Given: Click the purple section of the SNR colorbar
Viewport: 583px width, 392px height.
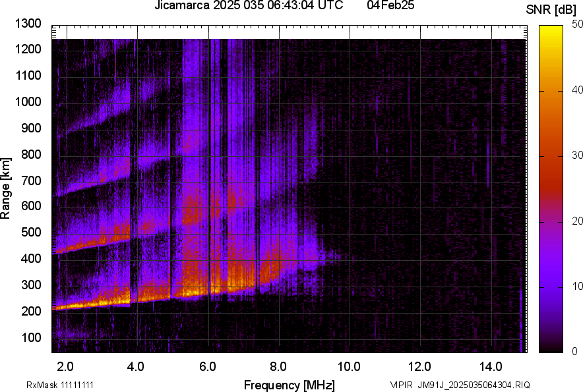Looking at the screenshot, I should pyautogui.click(x=550, y=277).
